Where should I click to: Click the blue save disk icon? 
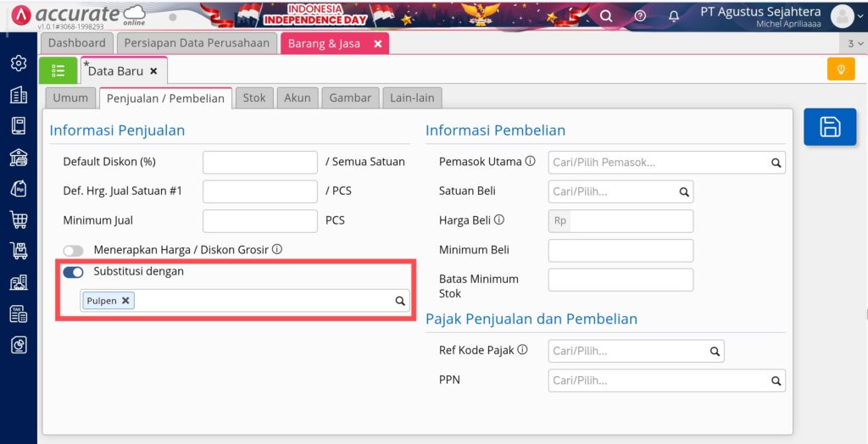(x=829, y=127)
